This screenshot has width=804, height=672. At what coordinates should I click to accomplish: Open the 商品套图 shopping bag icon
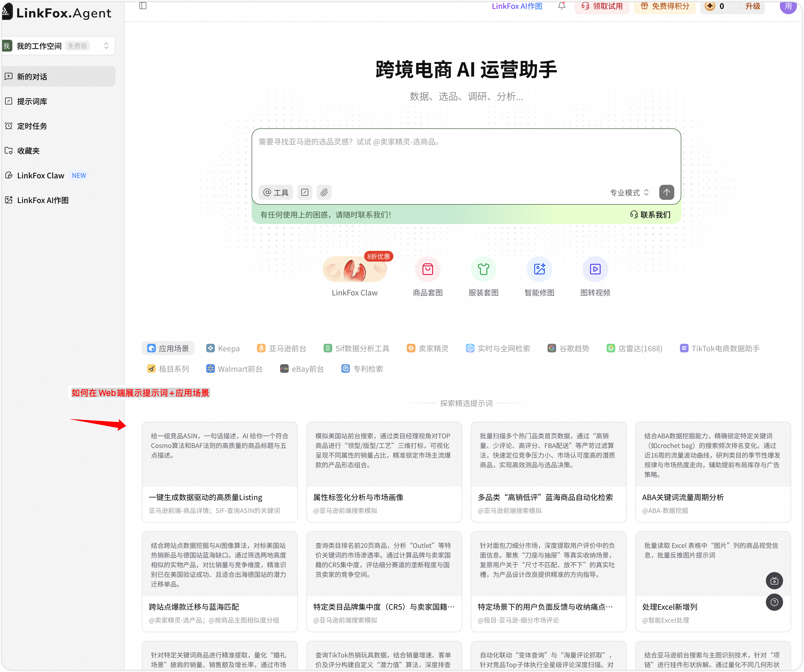tap(428, 269)
